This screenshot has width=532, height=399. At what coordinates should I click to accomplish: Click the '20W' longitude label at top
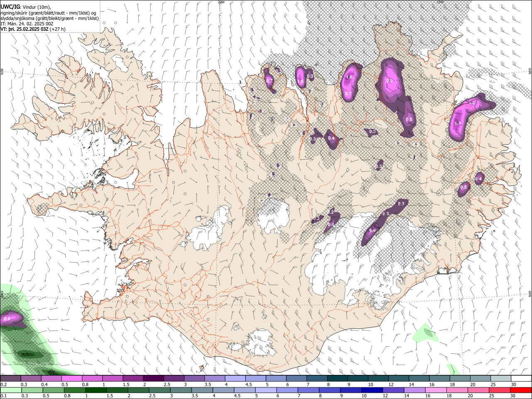[x=221, y=2]
